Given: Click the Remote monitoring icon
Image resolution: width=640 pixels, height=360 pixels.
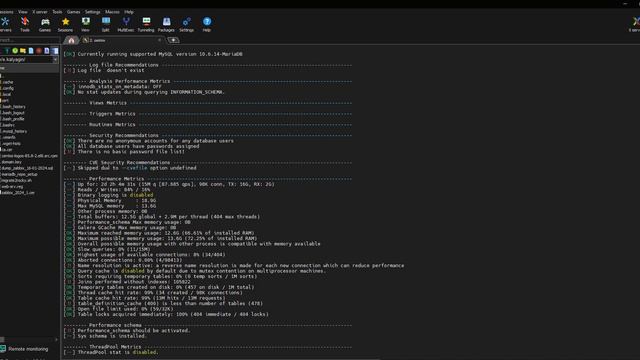Looking at the screenshot, I should pyautogui.click(x=3, y=349).
